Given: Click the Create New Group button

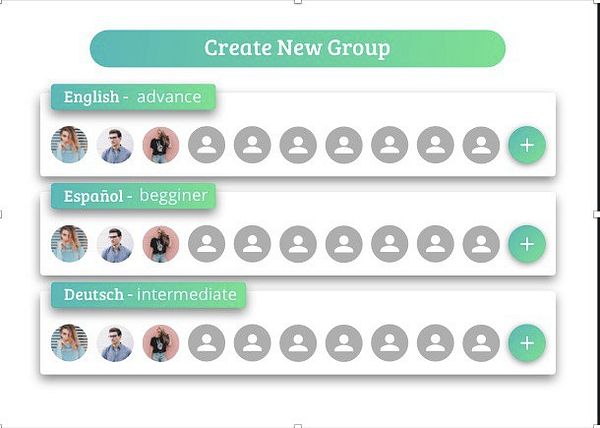Looking at the screenshot, I should tap(298, 48).
